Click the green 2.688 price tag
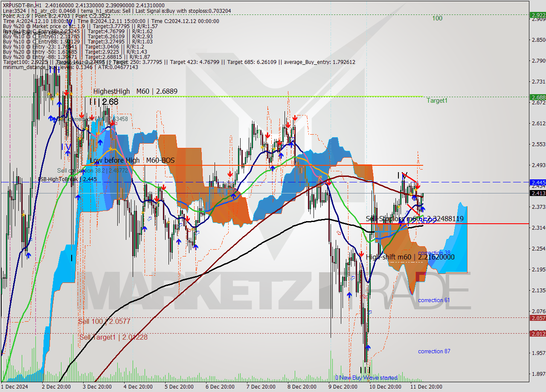The image size is (546, 392). pos(537,97)
